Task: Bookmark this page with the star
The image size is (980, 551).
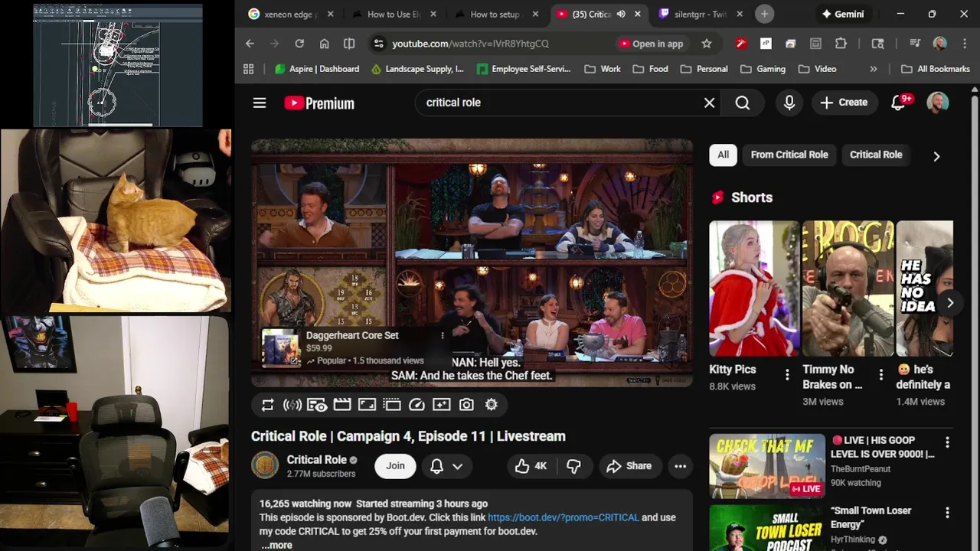Action: [707, 44]
